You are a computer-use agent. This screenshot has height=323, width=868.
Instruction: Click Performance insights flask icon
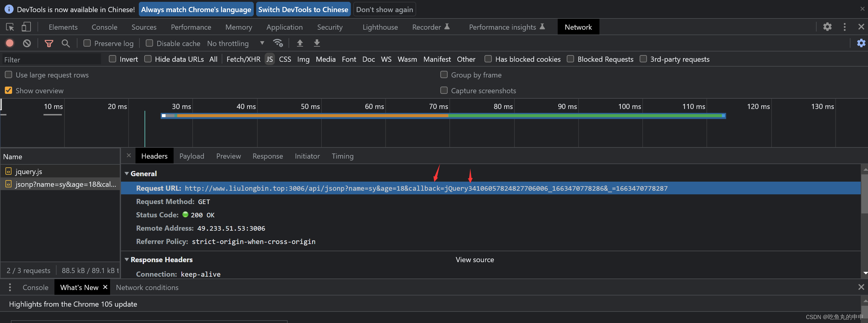pyautogui.click(x=542, y=27)
